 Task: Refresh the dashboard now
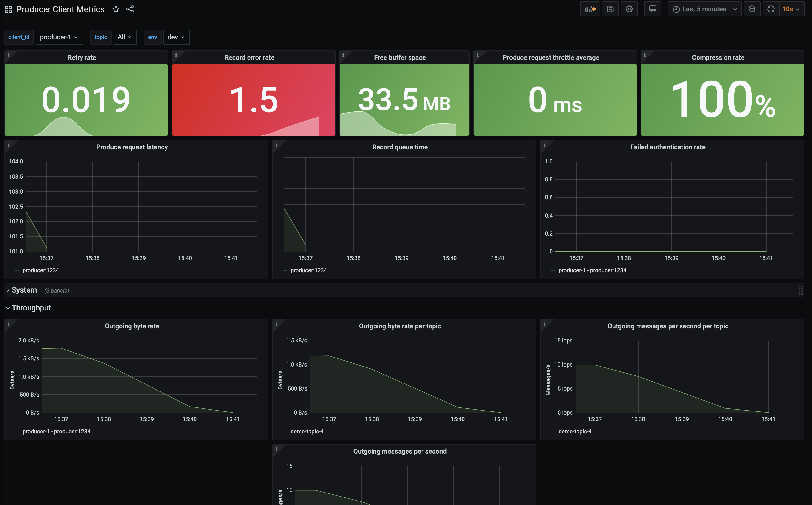point(771,9)
